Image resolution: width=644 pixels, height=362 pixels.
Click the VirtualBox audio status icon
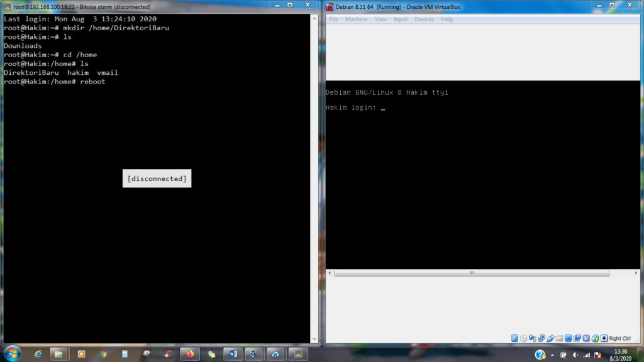(x=532, y=338)
